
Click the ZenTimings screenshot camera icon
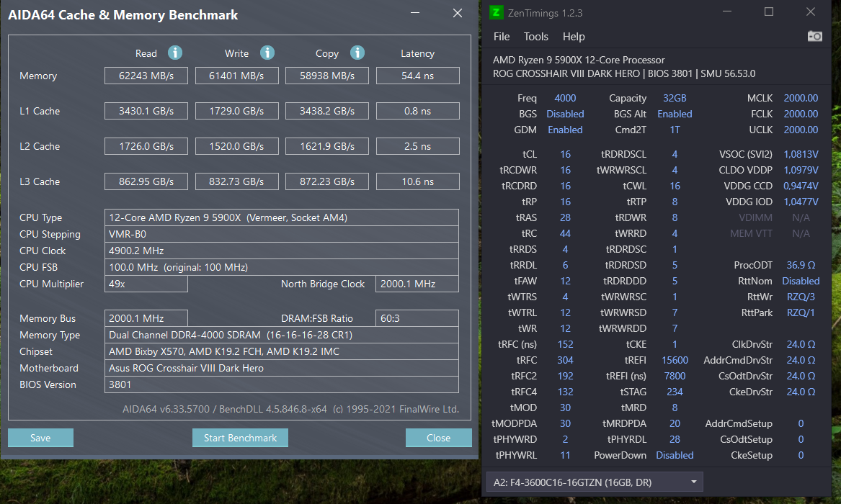click(x=815, y=36)
